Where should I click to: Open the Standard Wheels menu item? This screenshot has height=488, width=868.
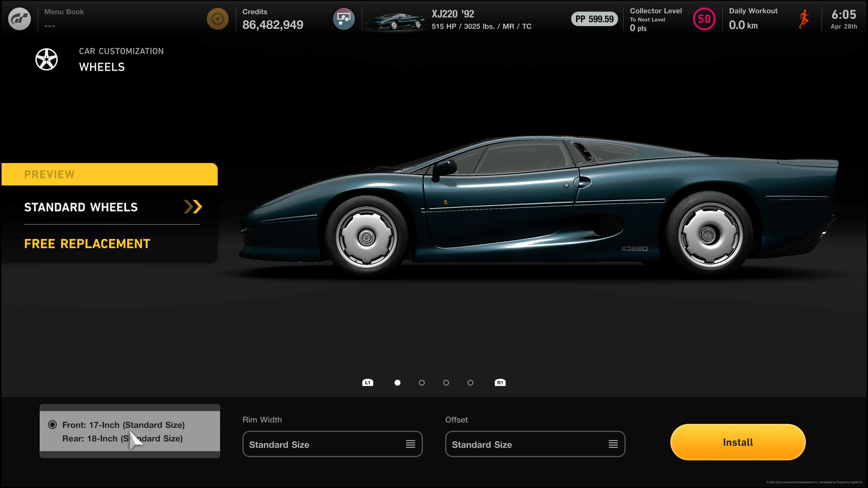point(112,207)
